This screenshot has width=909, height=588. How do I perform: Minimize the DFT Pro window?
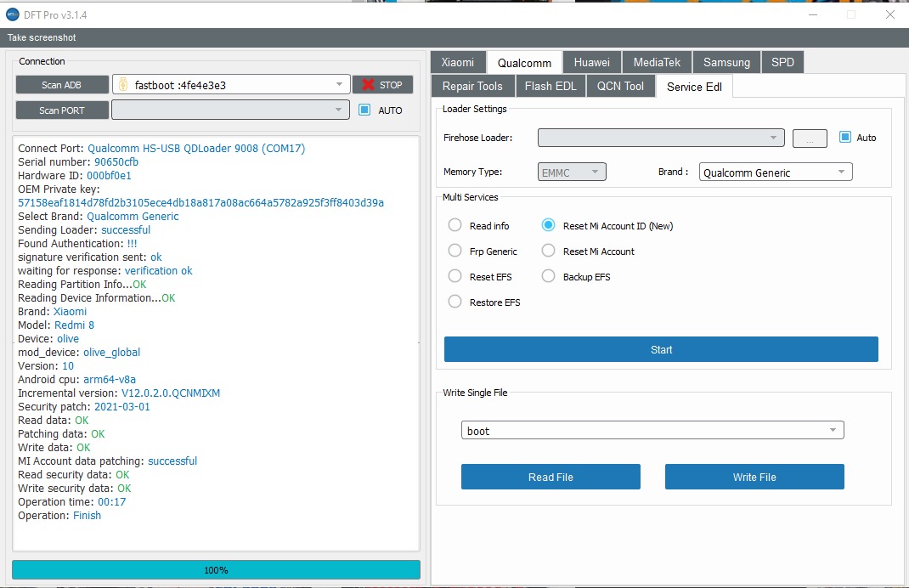pyautogui.click(x=813, y=14)
